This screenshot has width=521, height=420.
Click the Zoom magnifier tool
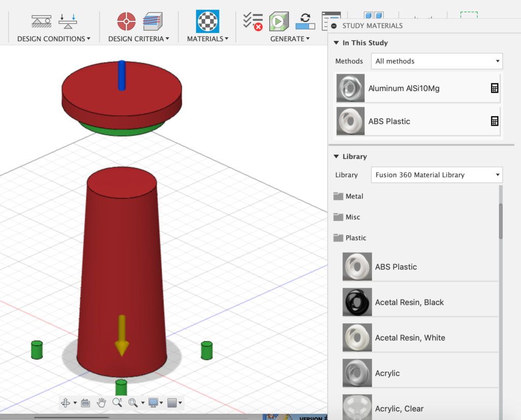117,403
